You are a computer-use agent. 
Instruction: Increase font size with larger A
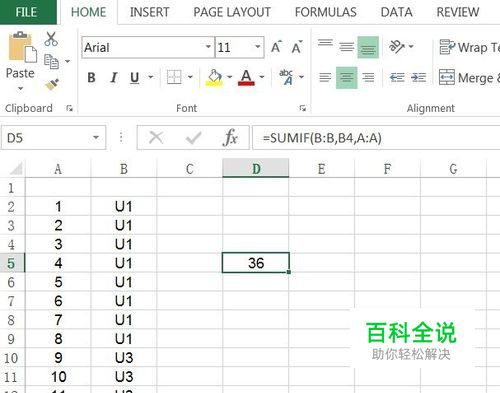tap(276, 47)
